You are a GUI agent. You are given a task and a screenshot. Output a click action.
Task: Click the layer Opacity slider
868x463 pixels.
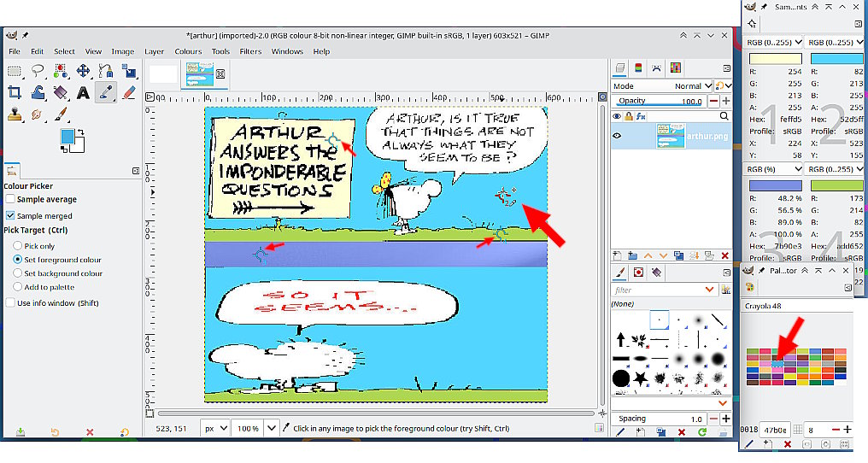coord(659,101)
